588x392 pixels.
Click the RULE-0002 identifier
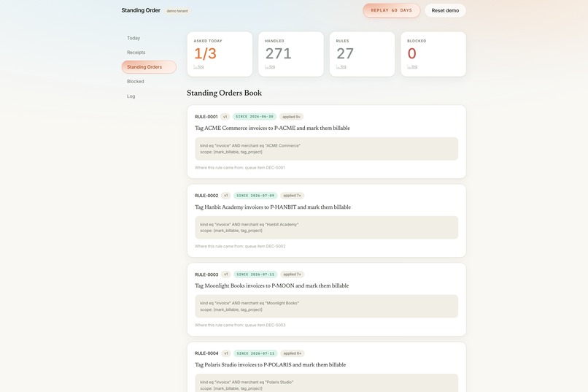[x=206, y=196]
